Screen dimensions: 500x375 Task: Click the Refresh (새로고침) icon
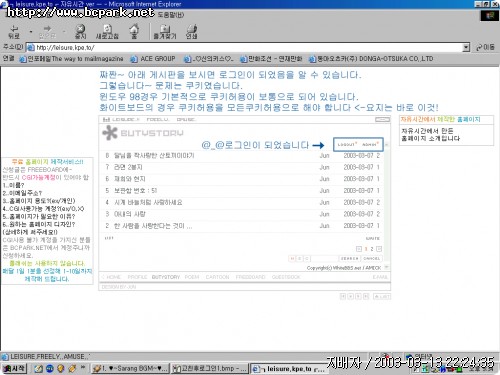(x=107, y=32)
